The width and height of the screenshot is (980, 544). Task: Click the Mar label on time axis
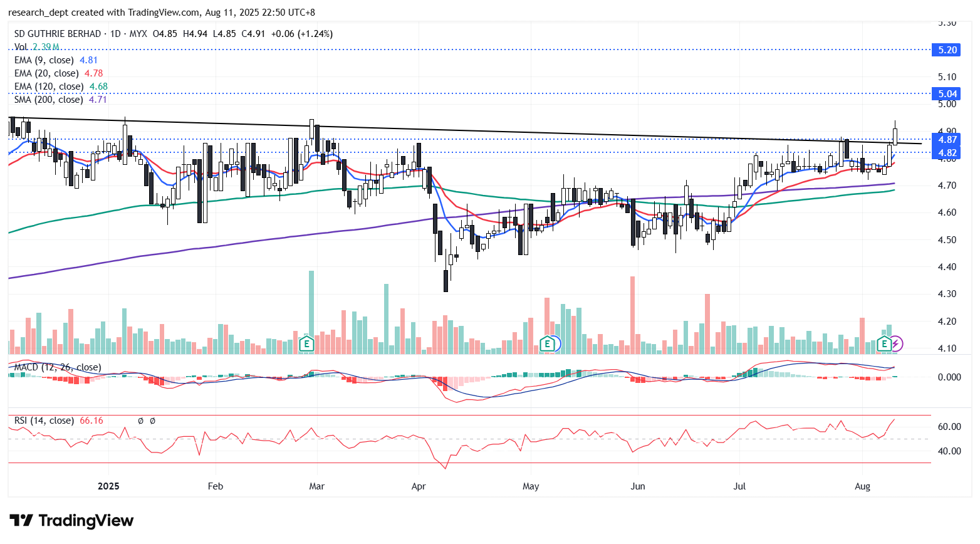point(317,486)
